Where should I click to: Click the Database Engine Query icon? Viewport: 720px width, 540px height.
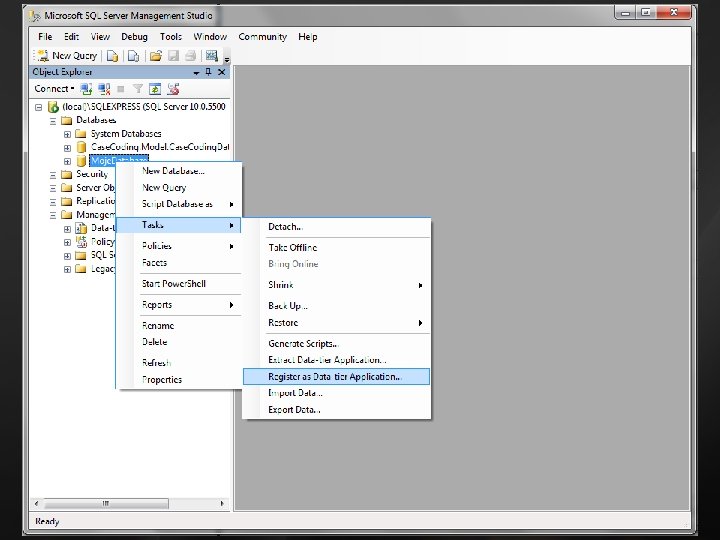click(x=112, y=56)
